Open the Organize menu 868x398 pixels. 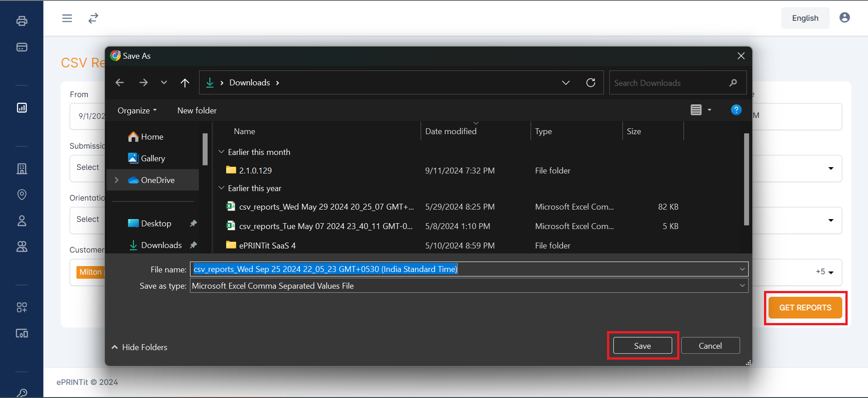(137, 111)
